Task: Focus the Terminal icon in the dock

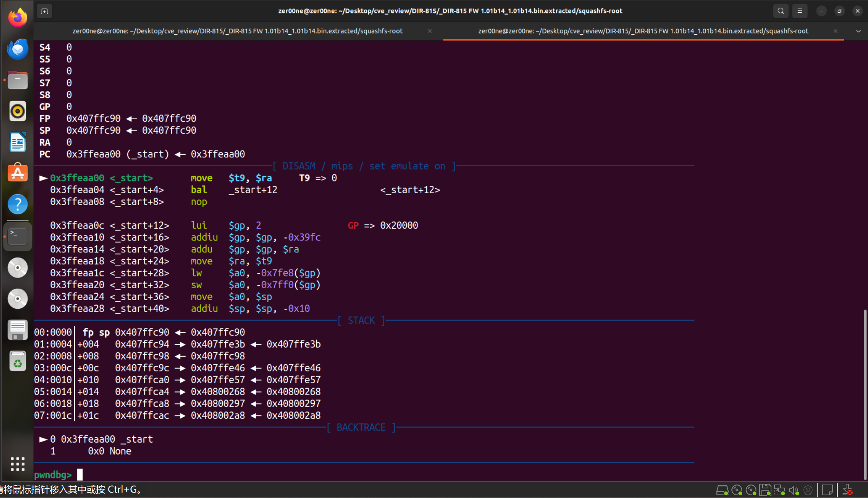Action: click(18, 236)
